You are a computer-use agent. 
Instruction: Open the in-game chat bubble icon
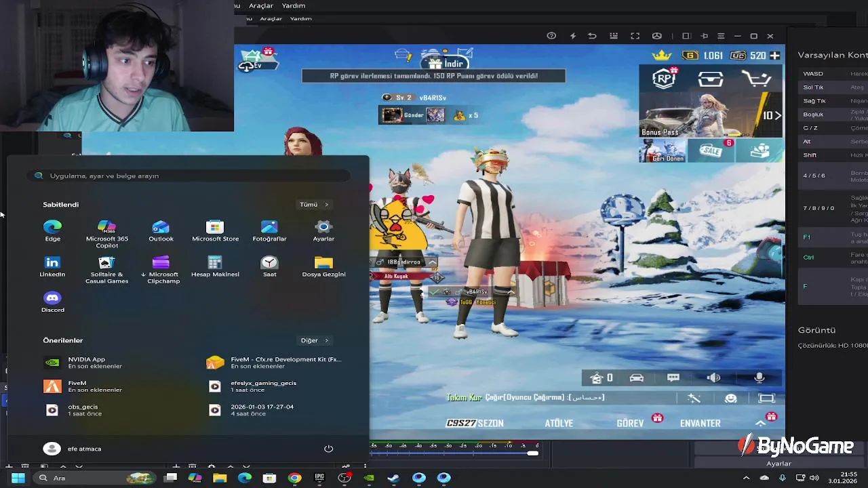673,378
